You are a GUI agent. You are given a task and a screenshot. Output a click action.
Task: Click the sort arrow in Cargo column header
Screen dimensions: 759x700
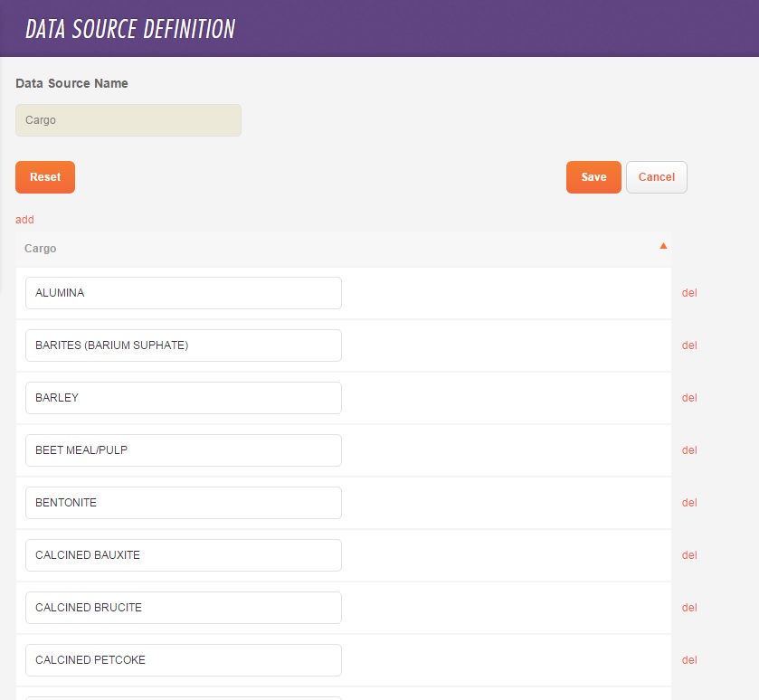663,246
